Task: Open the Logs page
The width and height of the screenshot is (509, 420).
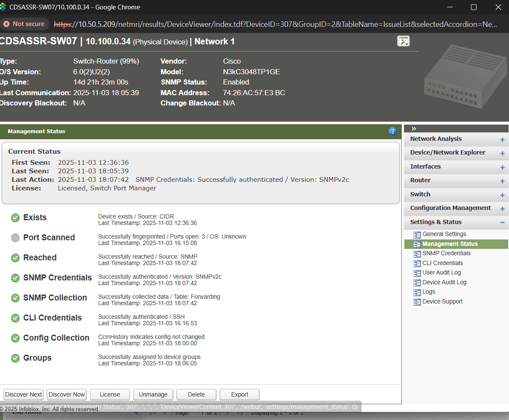Action: click(428, 292)
